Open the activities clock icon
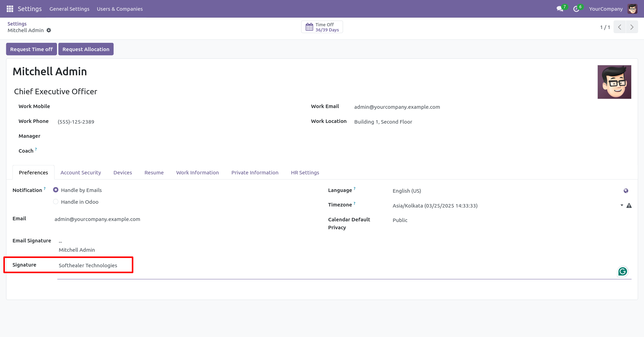This screenshot has height=337, width=644. pos(576,9)
